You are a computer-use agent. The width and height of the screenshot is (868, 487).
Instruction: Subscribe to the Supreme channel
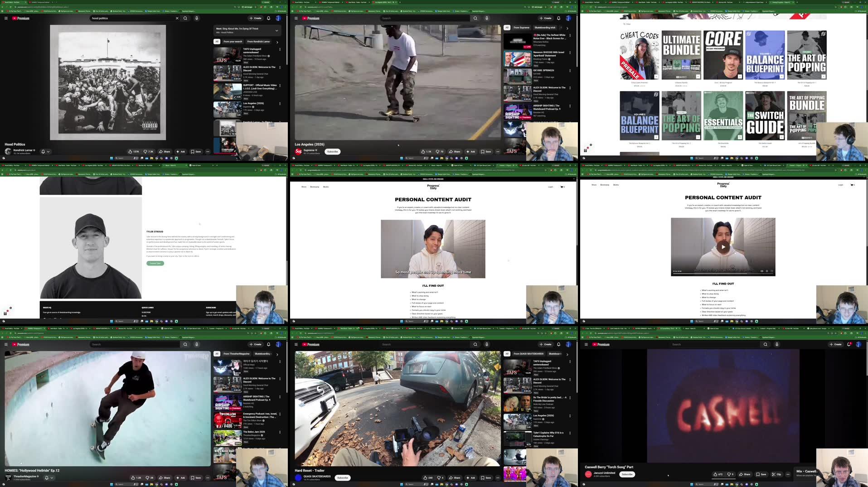pos(332,151)
